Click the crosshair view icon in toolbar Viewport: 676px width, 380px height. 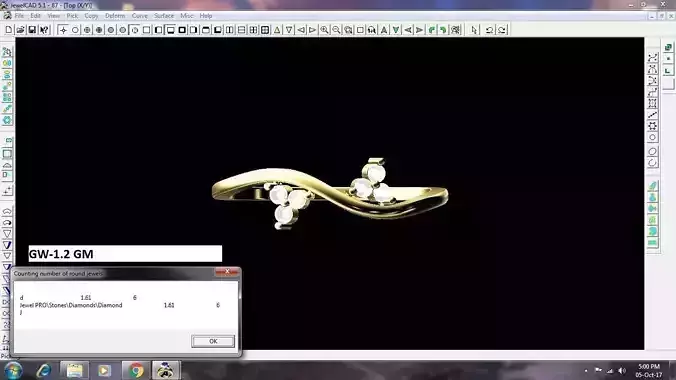tap(63, 30)
